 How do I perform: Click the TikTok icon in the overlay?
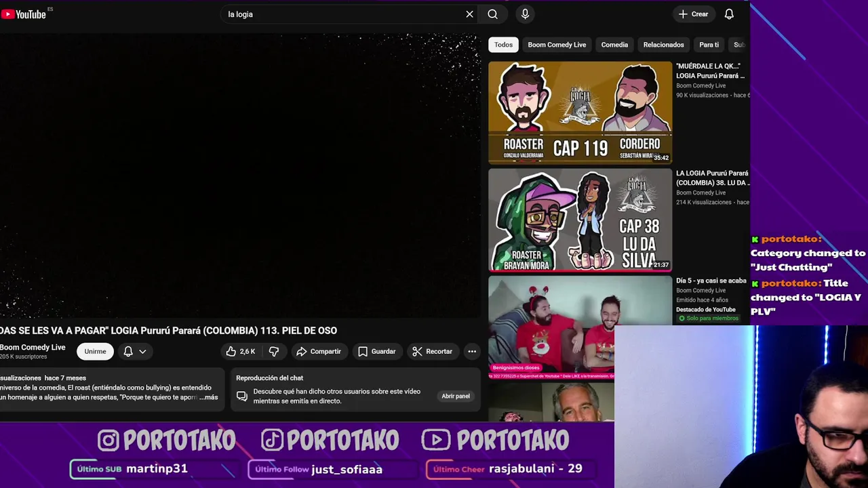pos(272,441)
